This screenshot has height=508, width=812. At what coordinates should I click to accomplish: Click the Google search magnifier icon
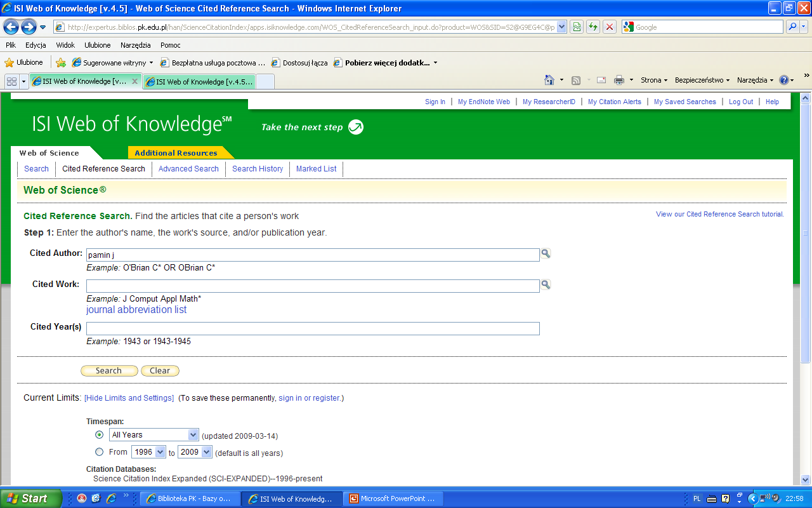(x=792, y=27)
